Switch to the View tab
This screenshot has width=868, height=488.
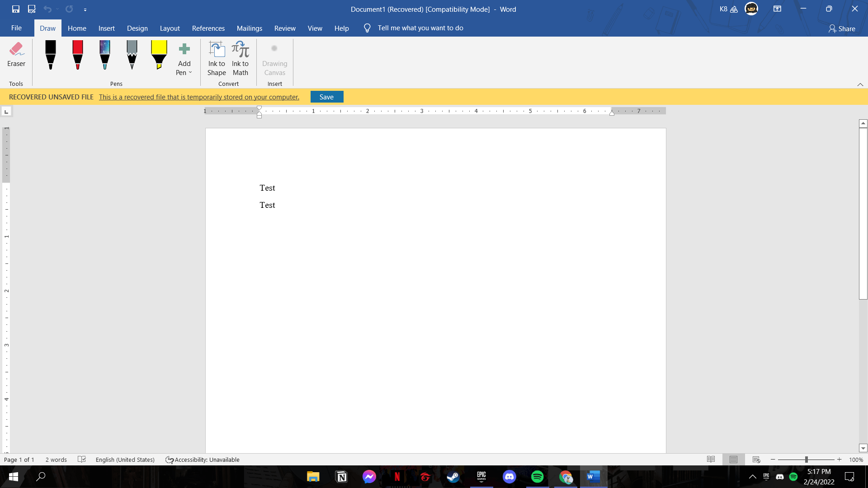[315, 28]
